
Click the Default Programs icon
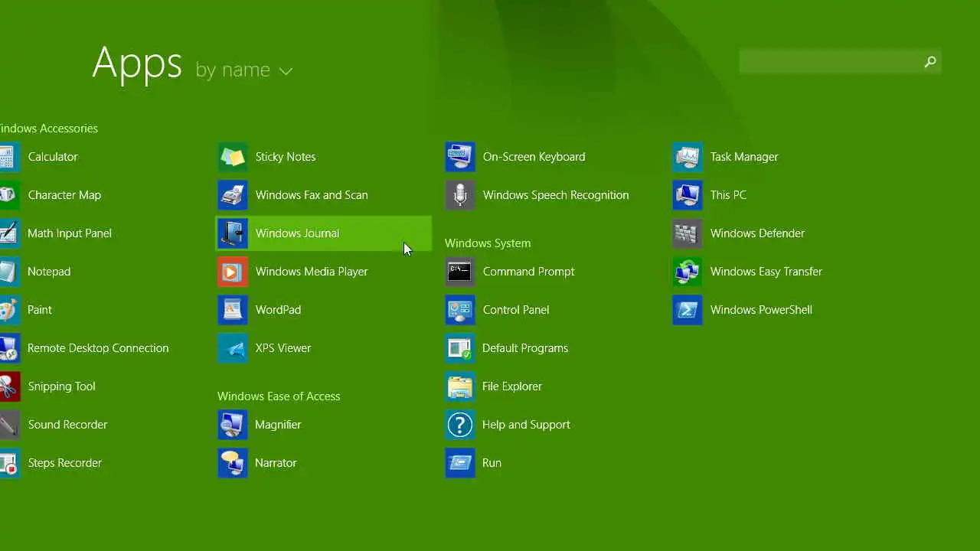(x=460, y=348)
